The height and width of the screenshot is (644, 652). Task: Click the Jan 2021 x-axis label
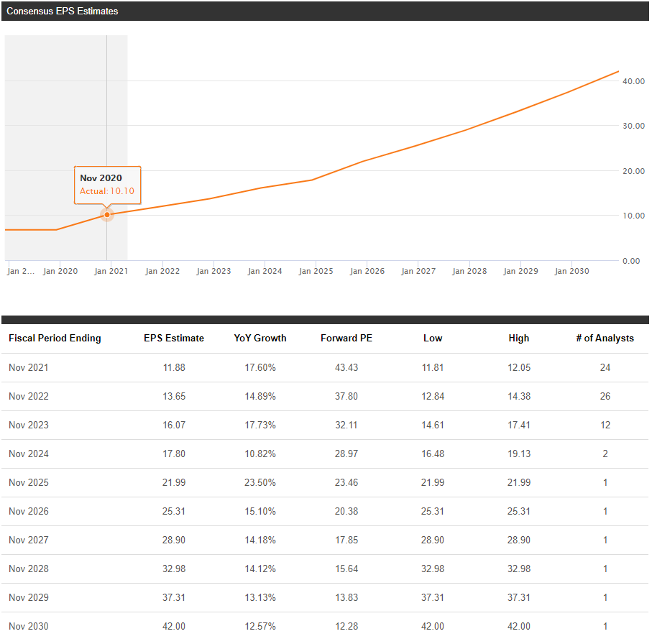click(x=111, y=271)
